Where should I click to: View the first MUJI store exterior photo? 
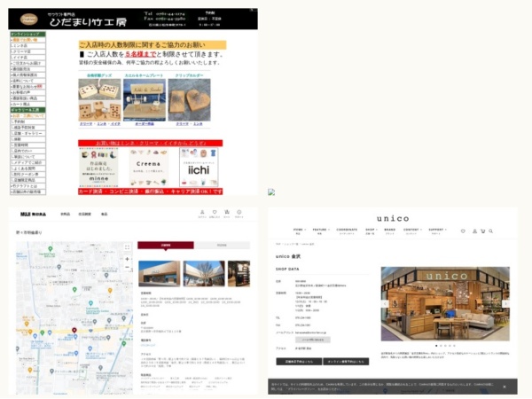click(159, 273)
